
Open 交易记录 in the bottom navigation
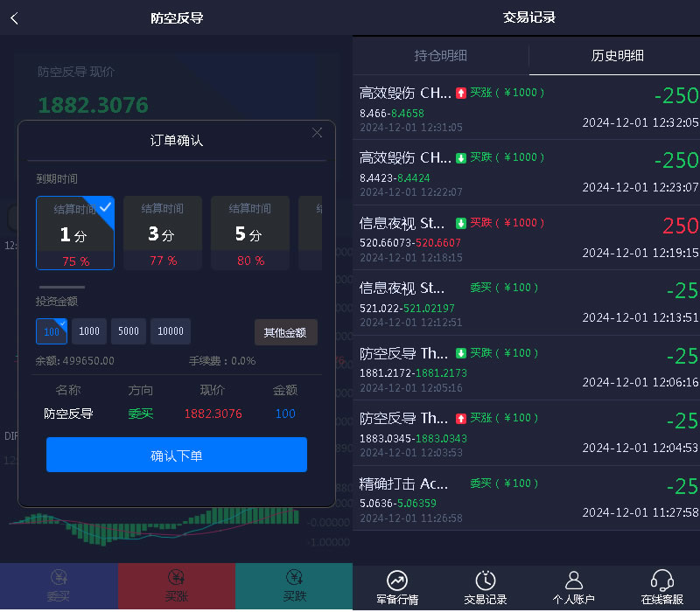pyautogui.click(x=486, y=588)
